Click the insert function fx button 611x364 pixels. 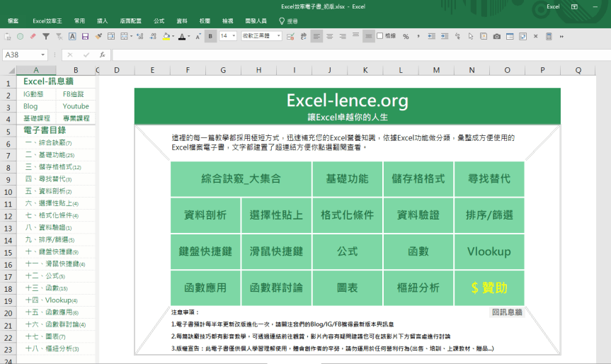102,55
